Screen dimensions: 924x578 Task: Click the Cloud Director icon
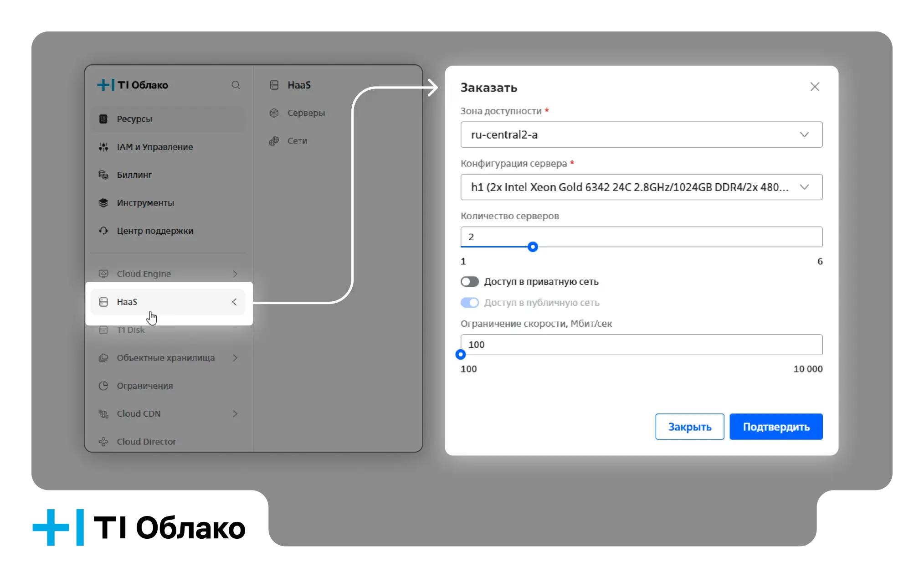click(x=103, y=442)
